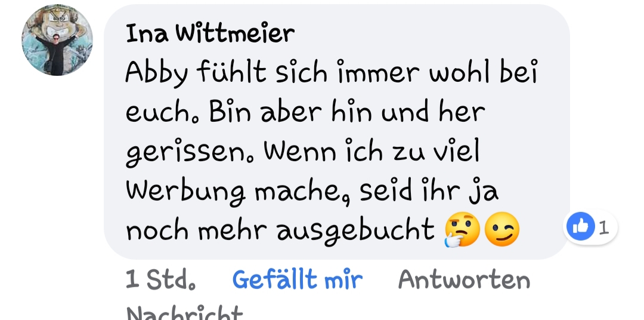Click the person in the avatar photo
The height and width of the screenshot is (320, 644).
click(56, 54)
